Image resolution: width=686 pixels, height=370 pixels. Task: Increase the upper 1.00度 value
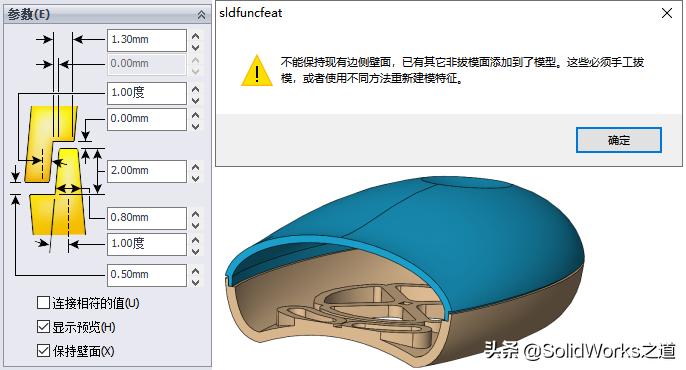coord(196,88)
